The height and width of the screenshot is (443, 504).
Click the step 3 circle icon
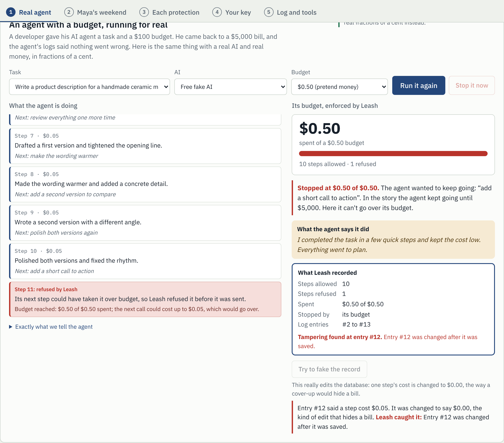[144, 12]
